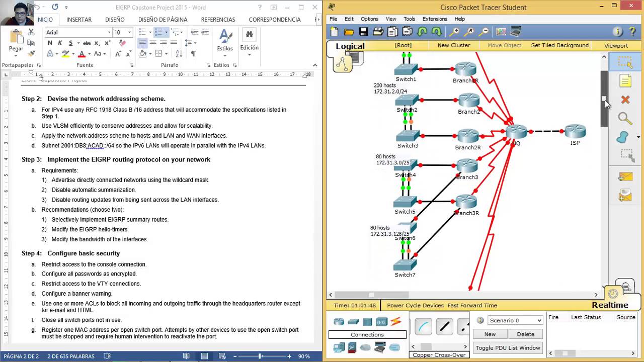The image size is (644, 362).
Task: Open the Tools menu in Packet Tracer
Action: 410,19
